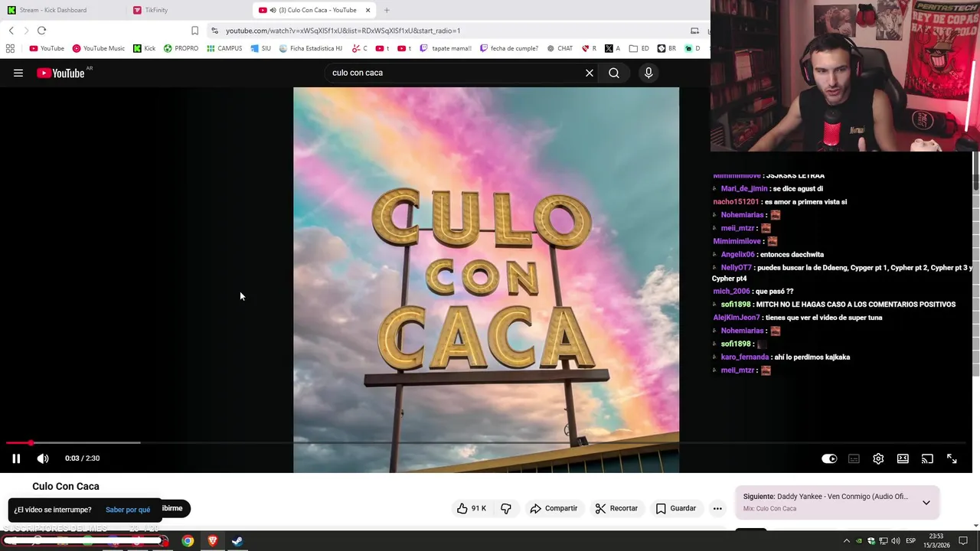Open the video player settings gear
This screenshot has height=551, width=980.
click(x=878, y=458)
